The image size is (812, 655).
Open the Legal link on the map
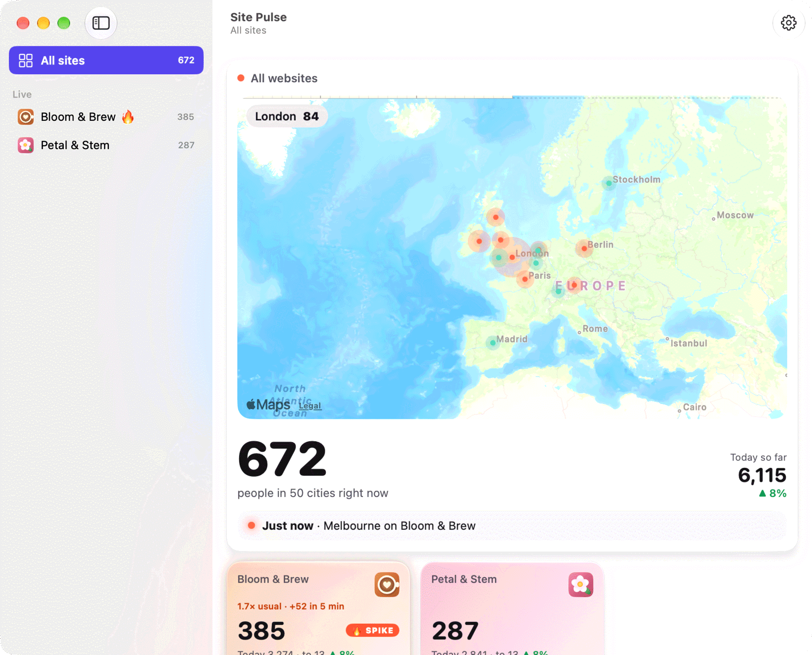[x=310, y=406]
